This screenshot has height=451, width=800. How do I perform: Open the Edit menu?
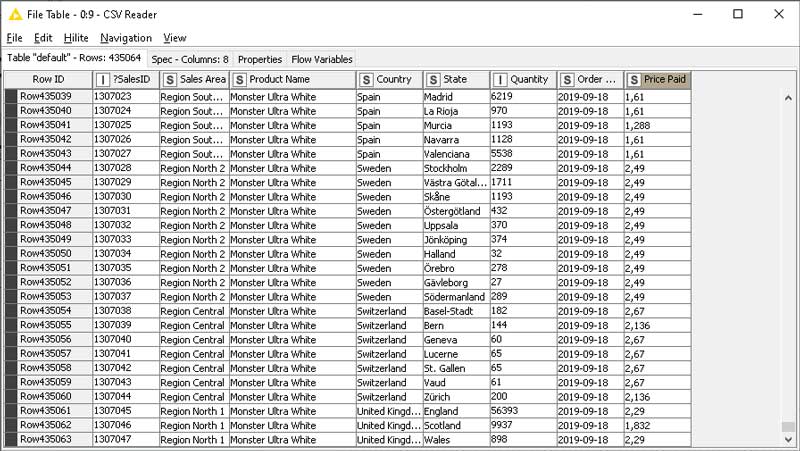(43, 38)
